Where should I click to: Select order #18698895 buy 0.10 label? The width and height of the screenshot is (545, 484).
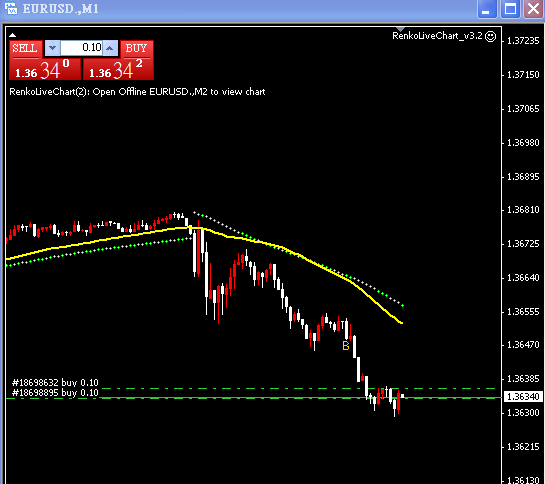click(55, 393)
